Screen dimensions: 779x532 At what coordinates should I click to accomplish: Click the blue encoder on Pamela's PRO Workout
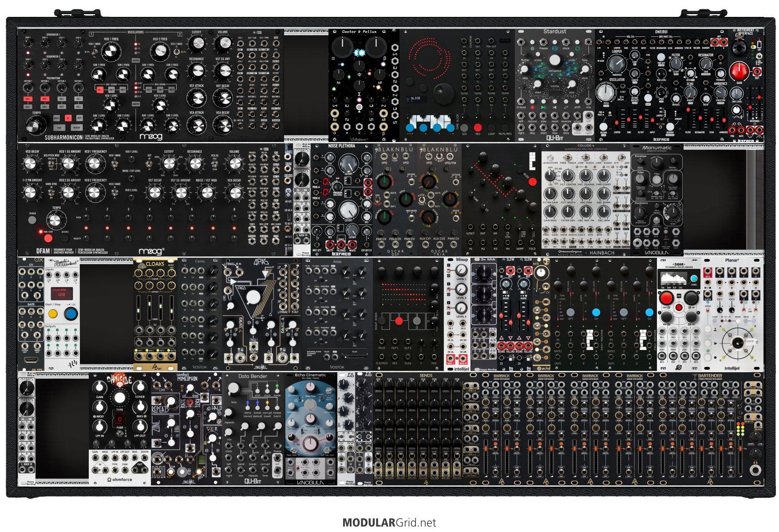pyautogui.click(x=71, y=314)
